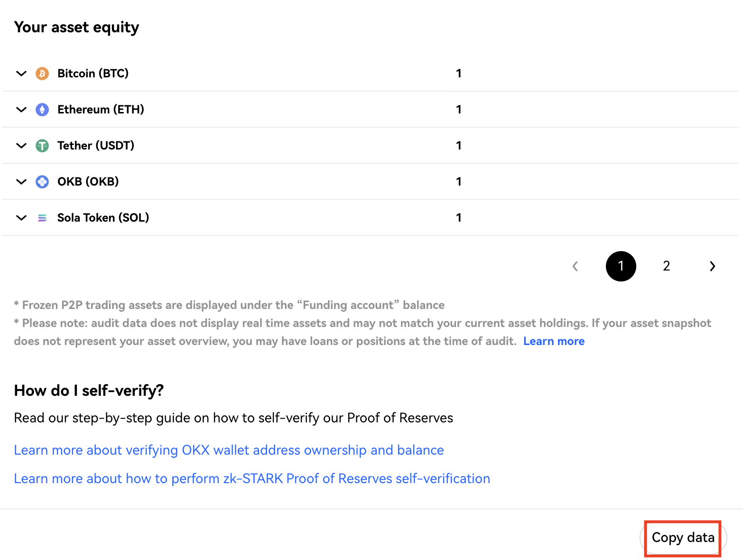Click the Bitcoin equity value 1
This screenshot has width=743, height=560.
(x=458, y=74)
